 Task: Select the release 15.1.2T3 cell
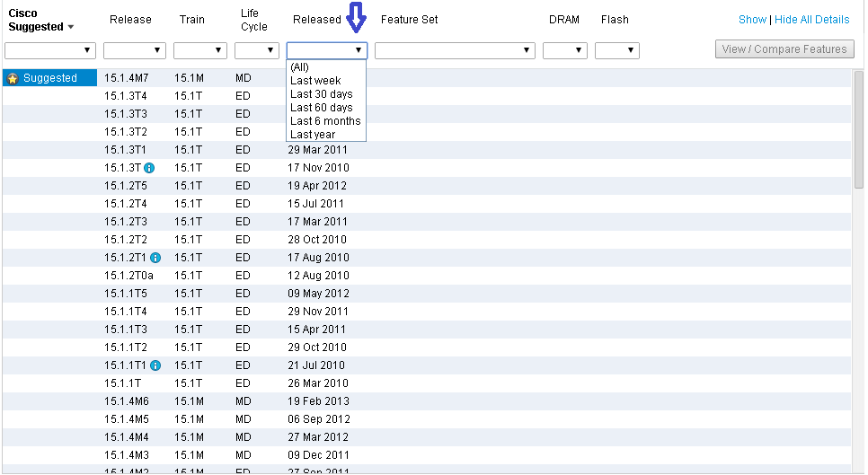[x=126, y=222]
